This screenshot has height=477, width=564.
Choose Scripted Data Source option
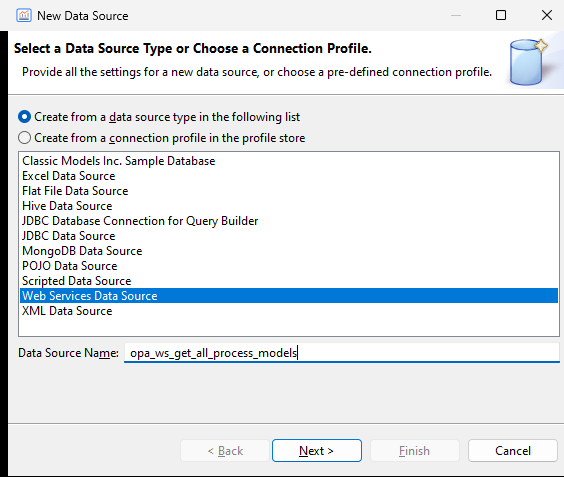coord(77,281)
